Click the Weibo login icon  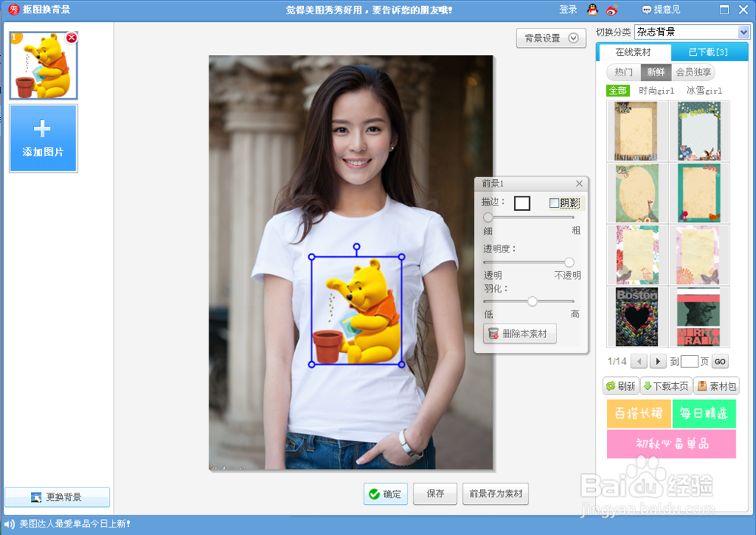coord(612,9)
